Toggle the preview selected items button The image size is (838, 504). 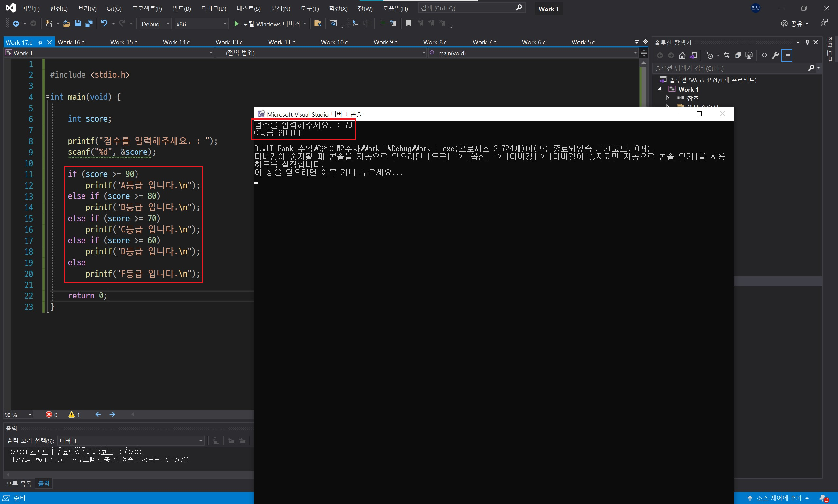pos(787,55)
